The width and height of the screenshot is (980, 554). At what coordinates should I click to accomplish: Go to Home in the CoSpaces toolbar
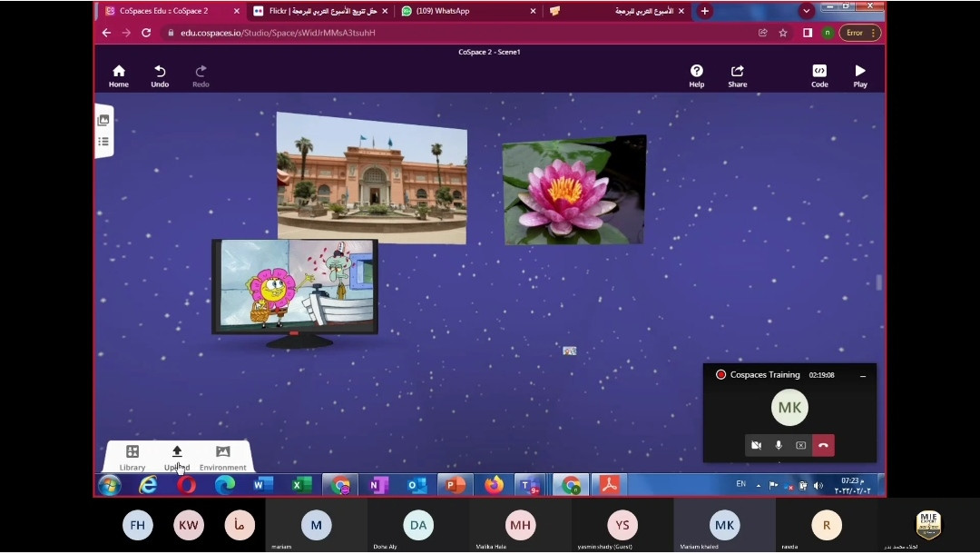pos(119,75)
